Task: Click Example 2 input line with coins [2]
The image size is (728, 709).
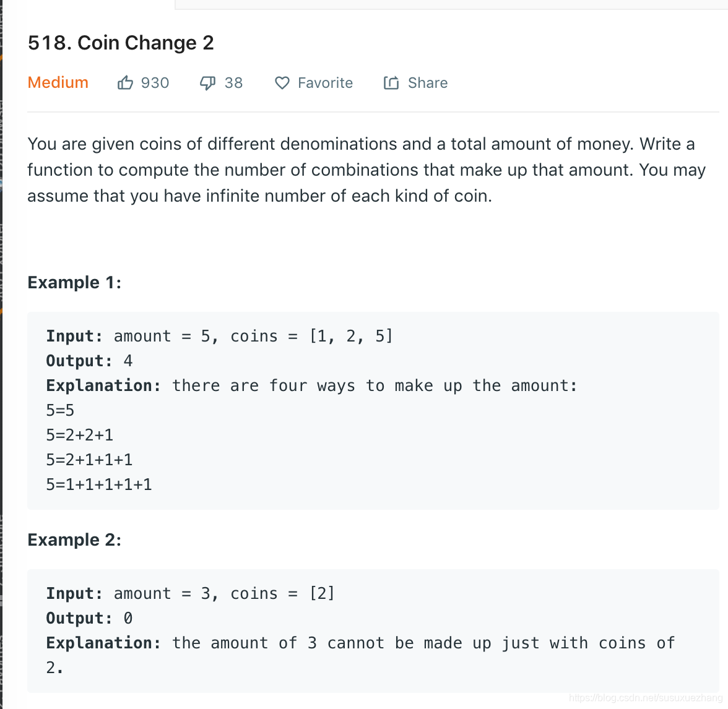Action: (x=190, y=593)
